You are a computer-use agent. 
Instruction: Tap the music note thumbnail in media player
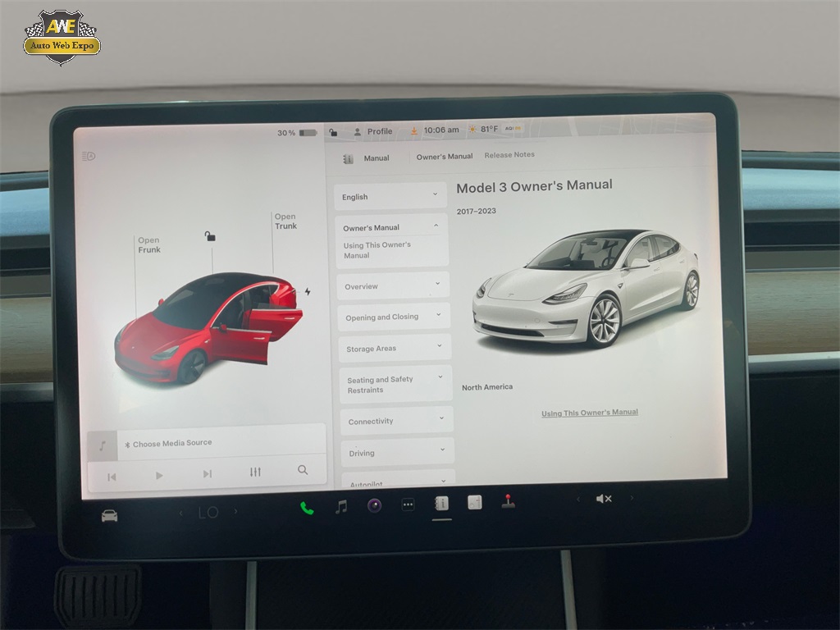(103, 445)
